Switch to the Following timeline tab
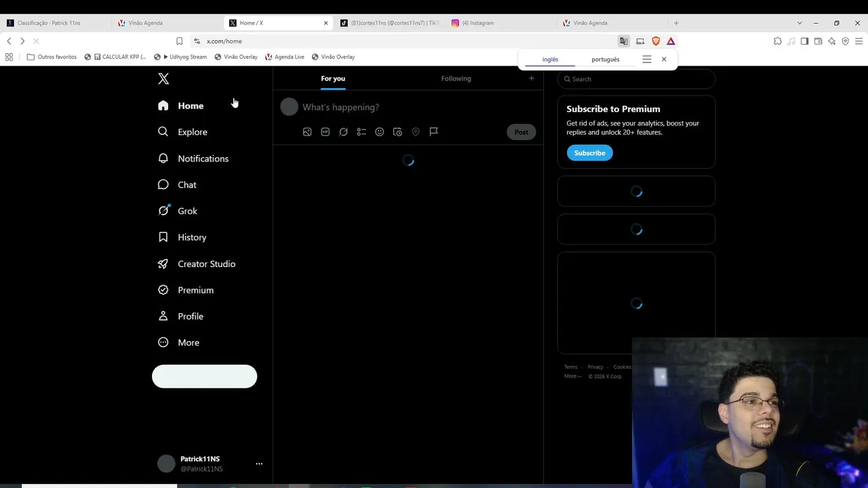868x488 pixels. pos(456,79)
